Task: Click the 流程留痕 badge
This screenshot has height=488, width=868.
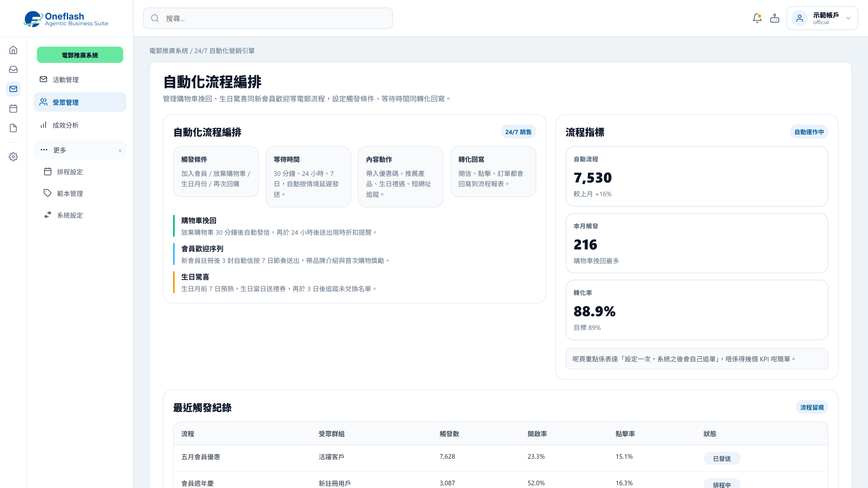Action: (812, 407)
